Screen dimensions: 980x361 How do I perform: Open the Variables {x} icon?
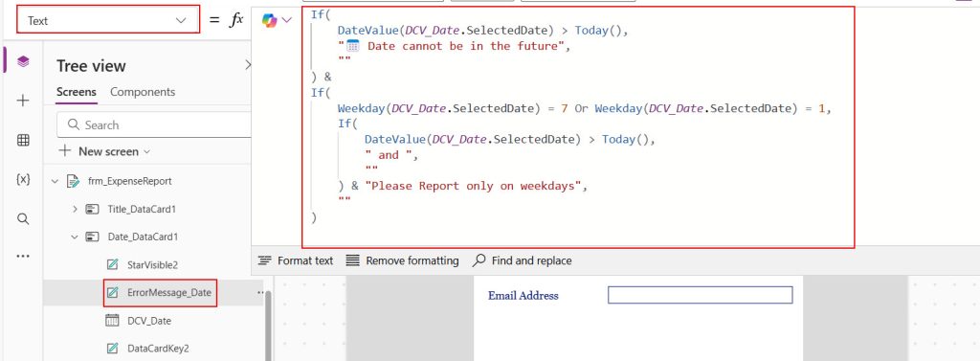[x=23, y=180]
